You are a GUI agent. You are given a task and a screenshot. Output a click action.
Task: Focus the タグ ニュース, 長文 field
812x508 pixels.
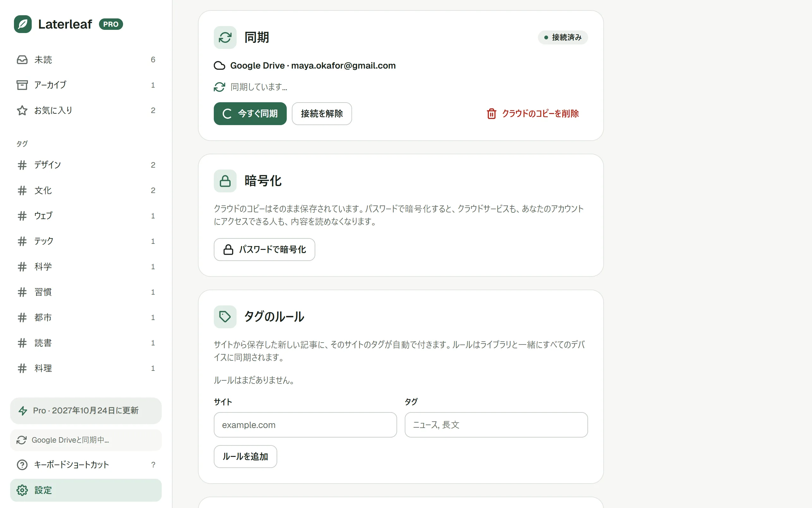pyautogui.click(x=496, y=425)
